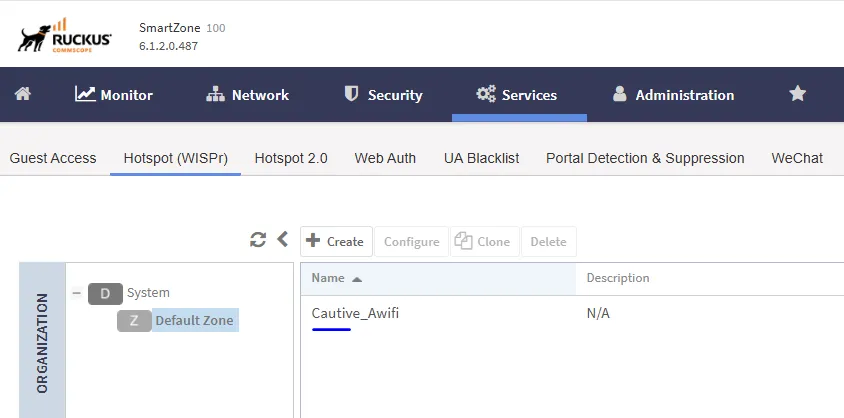Collapse the organization panel with the left chevron
The image size is (844, 418).
[x=282, y=239]
